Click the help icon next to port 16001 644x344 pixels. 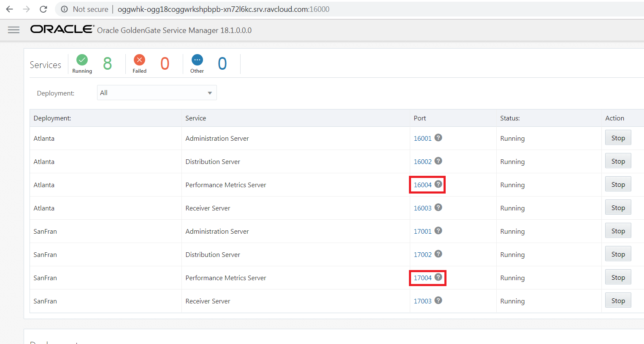(x=438, y=138)
